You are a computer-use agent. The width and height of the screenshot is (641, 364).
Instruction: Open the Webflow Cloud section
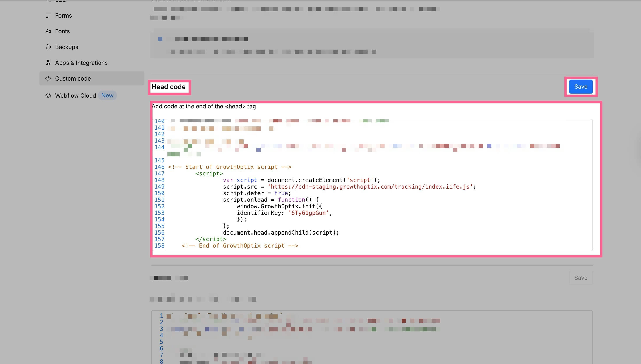click(x=75, y=96)
